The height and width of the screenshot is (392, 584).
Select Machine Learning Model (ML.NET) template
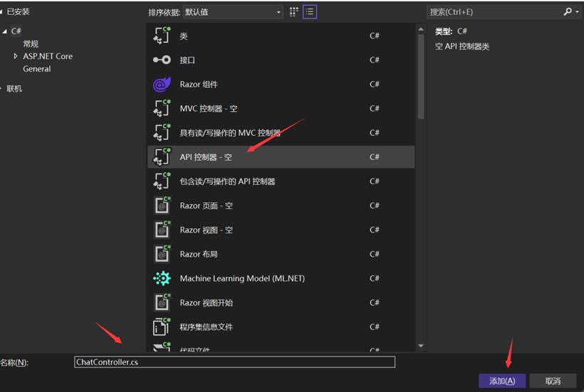pyautogui.click(x=281, y=278)
